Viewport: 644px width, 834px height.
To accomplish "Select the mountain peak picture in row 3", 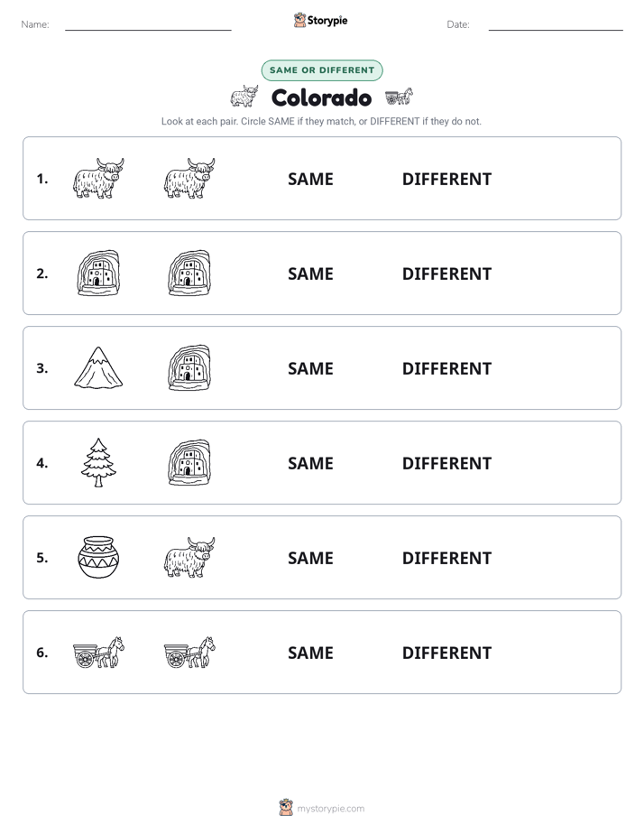I will (x=98, y=367).
